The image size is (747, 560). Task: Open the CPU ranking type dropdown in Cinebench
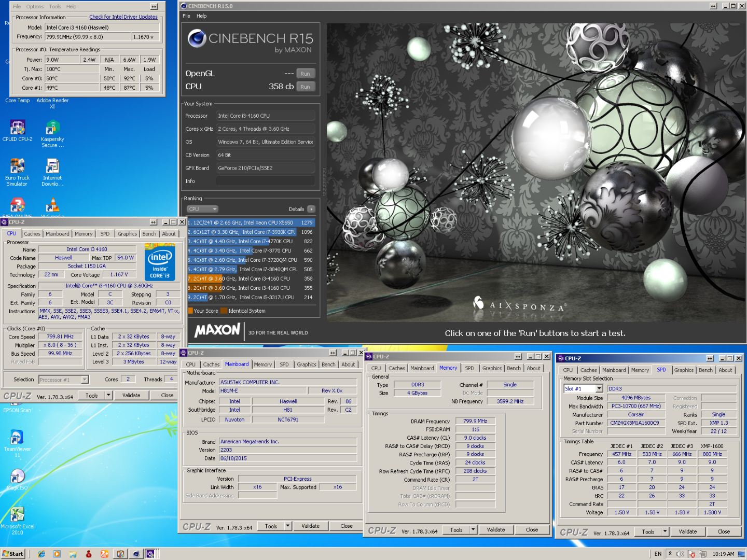click(202, 209)
